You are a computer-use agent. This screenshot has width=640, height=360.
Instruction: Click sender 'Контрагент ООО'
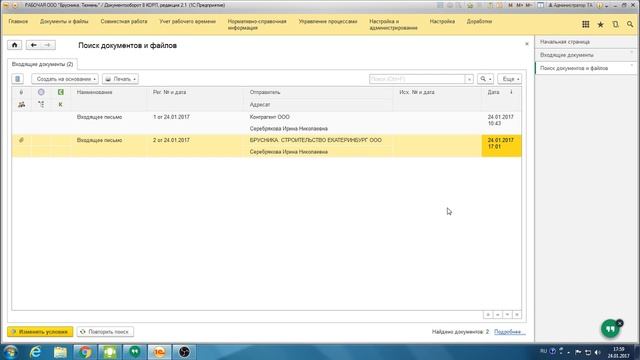coord(269,117)
